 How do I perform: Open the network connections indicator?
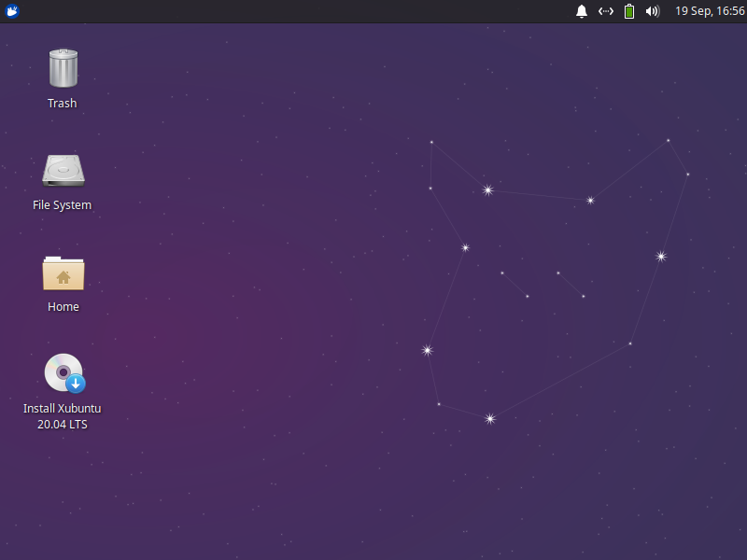pos(606,11)
